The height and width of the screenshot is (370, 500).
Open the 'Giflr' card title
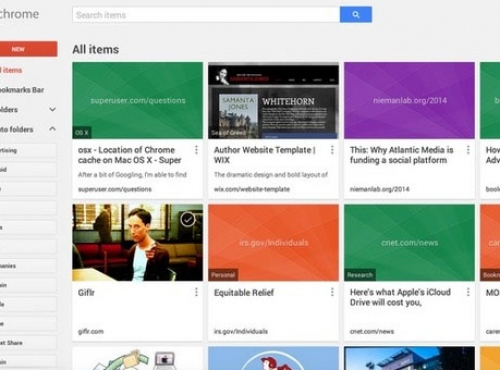coord(86,293)
